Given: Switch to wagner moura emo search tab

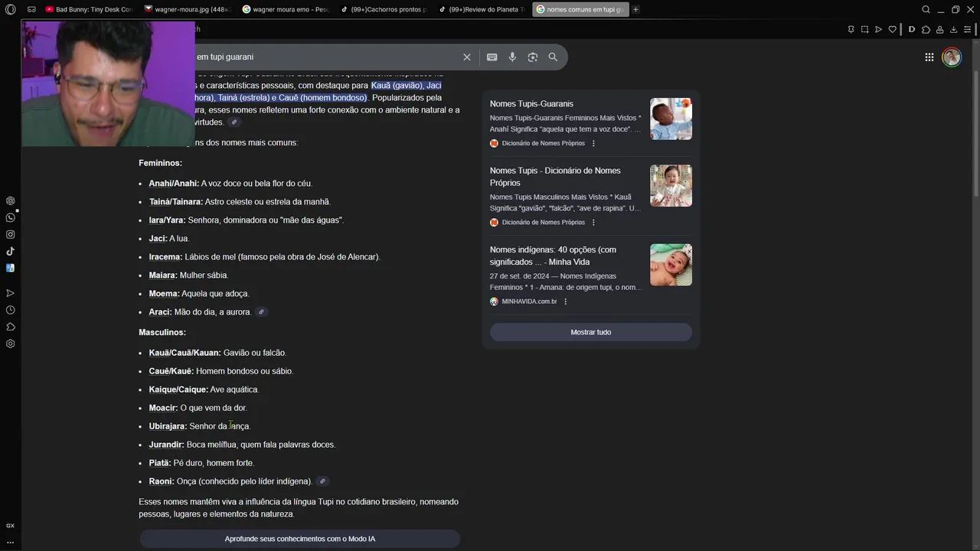Looking at the screenshot, I should [x=285, y=9].
